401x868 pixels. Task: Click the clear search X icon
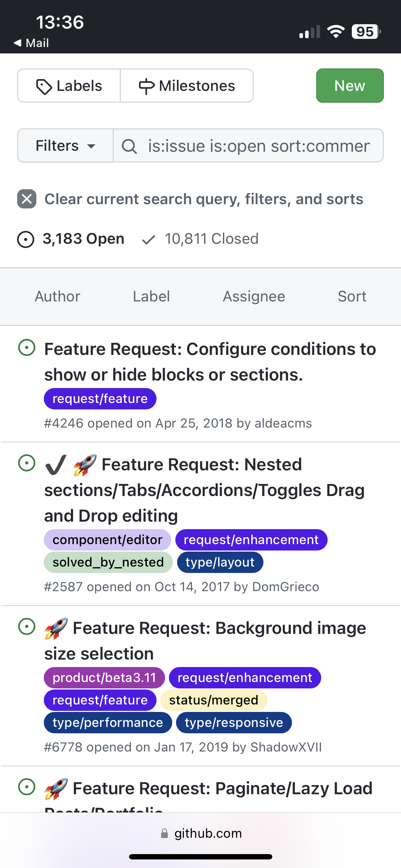[x=26, y=199]
